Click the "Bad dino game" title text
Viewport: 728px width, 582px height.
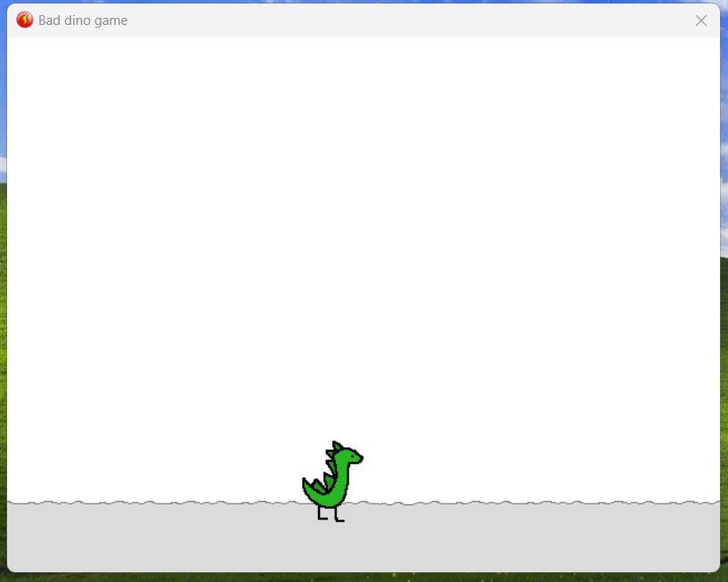[x=83, y=20]
